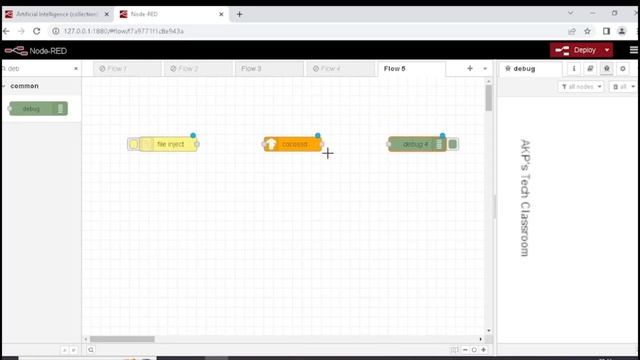Open the debug sidebar tab
This screenshot has height=360, width=640.
pyautogui.click(x=531, y=69)
